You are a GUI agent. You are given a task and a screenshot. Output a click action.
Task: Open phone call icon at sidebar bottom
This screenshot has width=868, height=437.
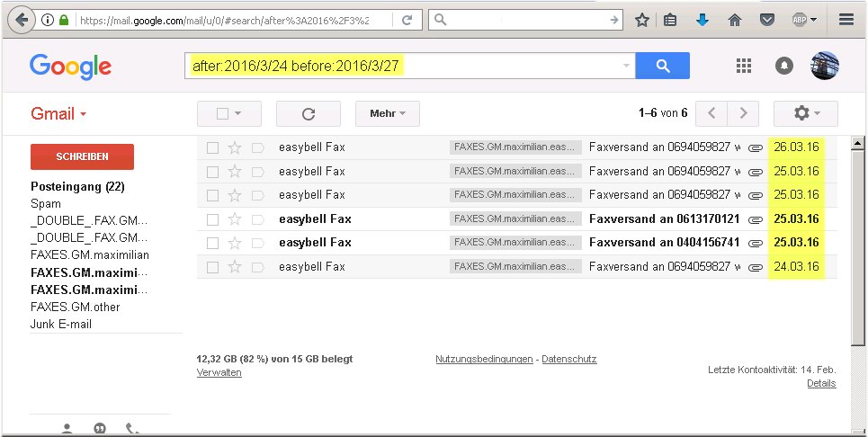(132, 429)
